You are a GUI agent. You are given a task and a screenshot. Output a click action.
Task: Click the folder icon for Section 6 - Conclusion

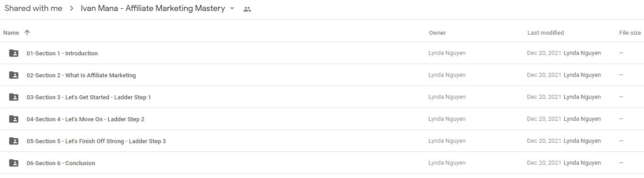tap(14, 163)
